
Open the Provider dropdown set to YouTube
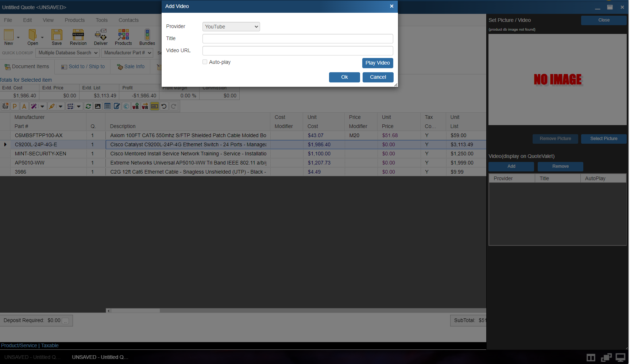pos(231,27)
